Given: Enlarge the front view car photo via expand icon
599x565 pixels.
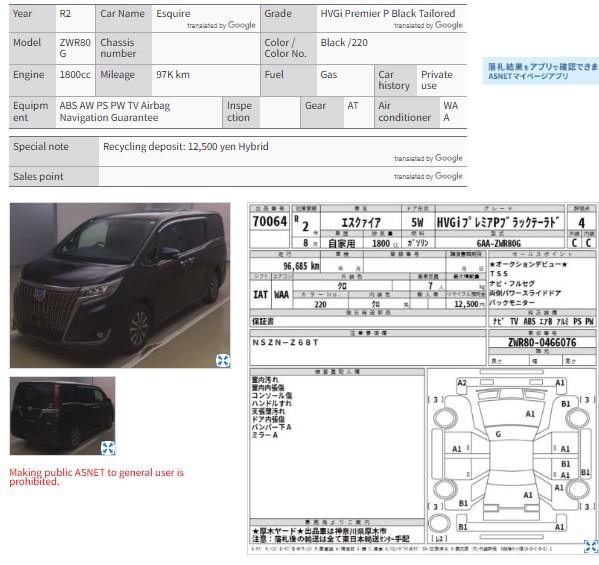Looking at the screenshot, I should point(223,360).
